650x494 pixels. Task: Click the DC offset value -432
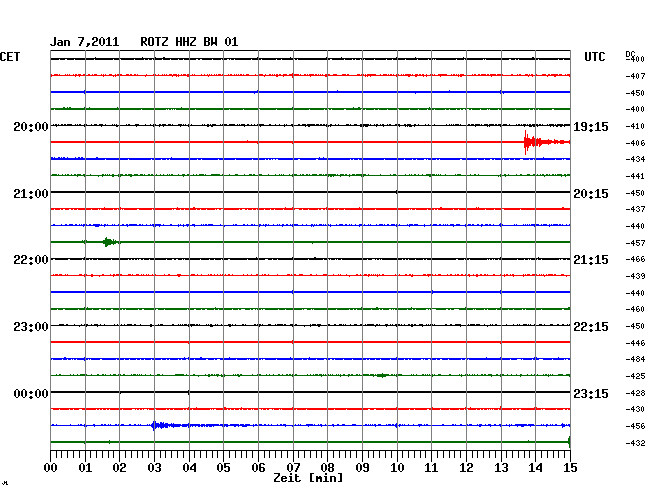[x=635, y=443]
